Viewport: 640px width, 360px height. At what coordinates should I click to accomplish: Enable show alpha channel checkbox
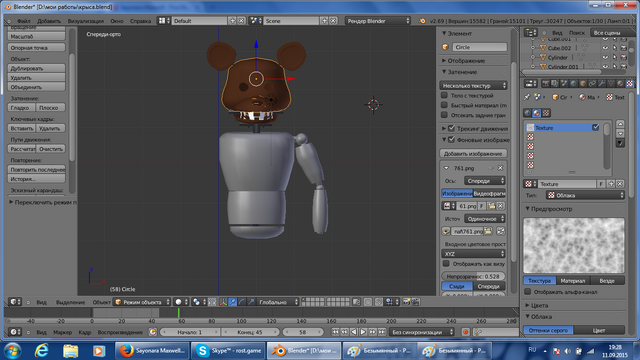(528, 291)
